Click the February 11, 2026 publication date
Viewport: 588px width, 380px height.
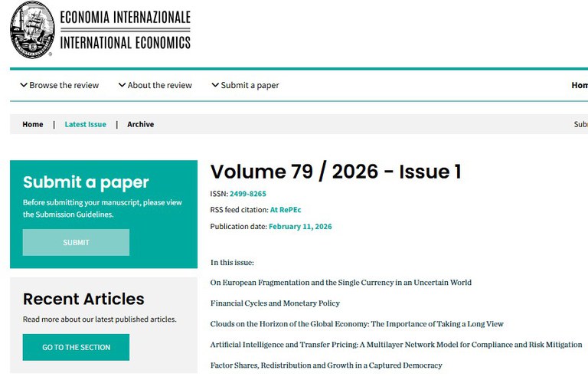[x=300, y=226]
